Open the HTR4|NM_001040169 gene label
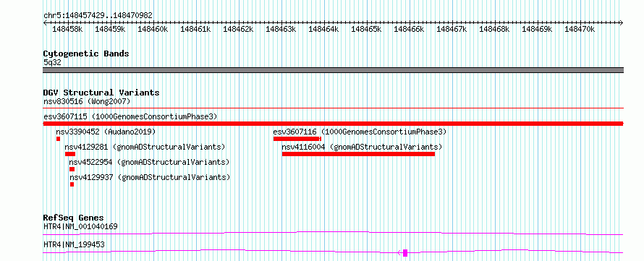This screenshot has width=644, height=261. coord(80,226)
